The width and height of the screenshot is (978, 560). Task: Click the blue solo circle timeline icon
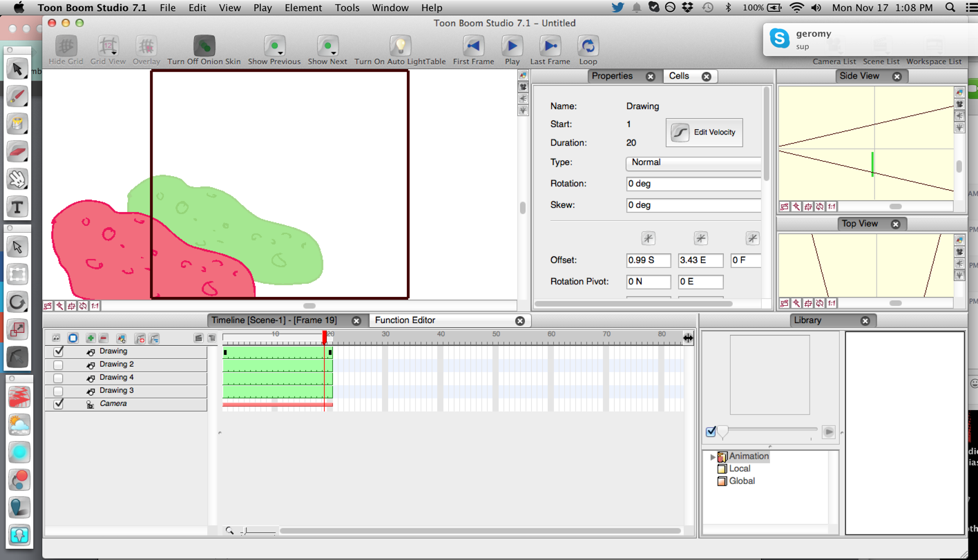[73, 338]
